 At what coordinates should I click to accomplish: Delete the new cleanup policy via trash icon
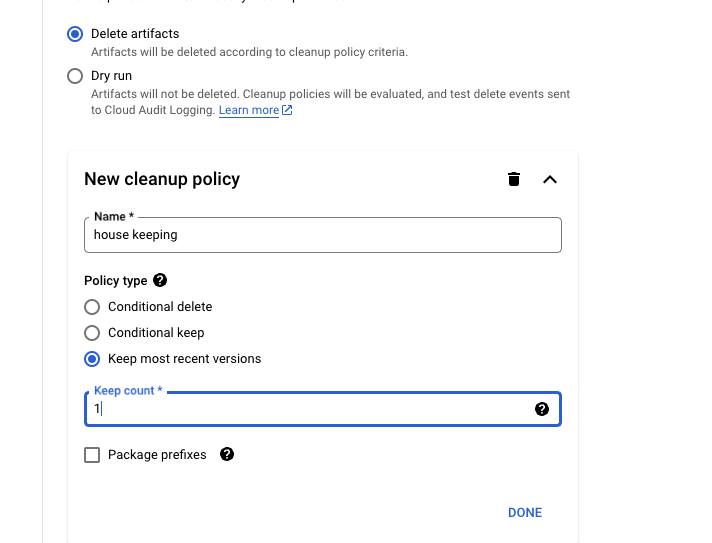514,179
